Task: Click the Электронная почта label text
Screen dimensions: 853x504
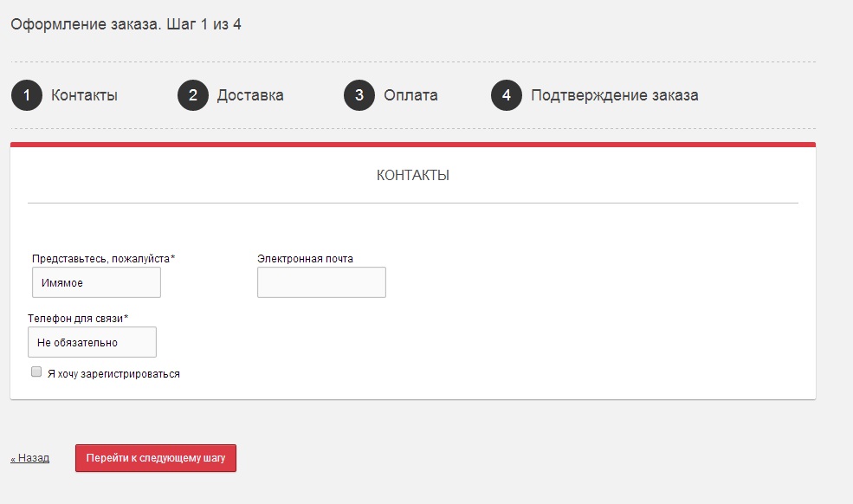Action: pos(305,259)
